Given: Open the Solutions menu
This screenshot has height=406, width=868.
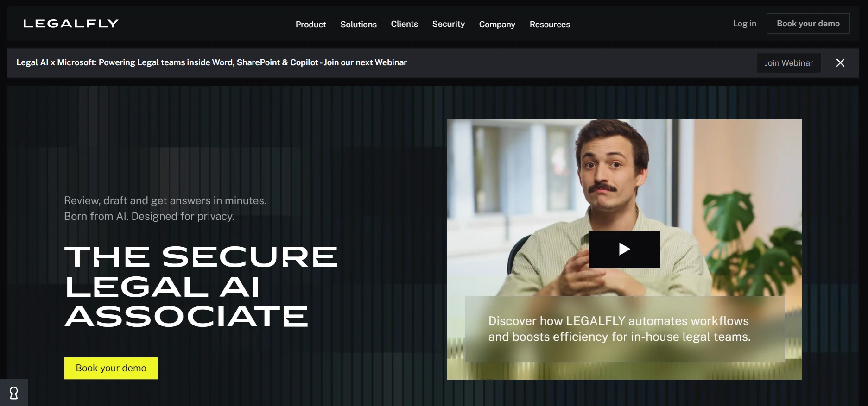Looking at the screenshot, I should (358, 25).
